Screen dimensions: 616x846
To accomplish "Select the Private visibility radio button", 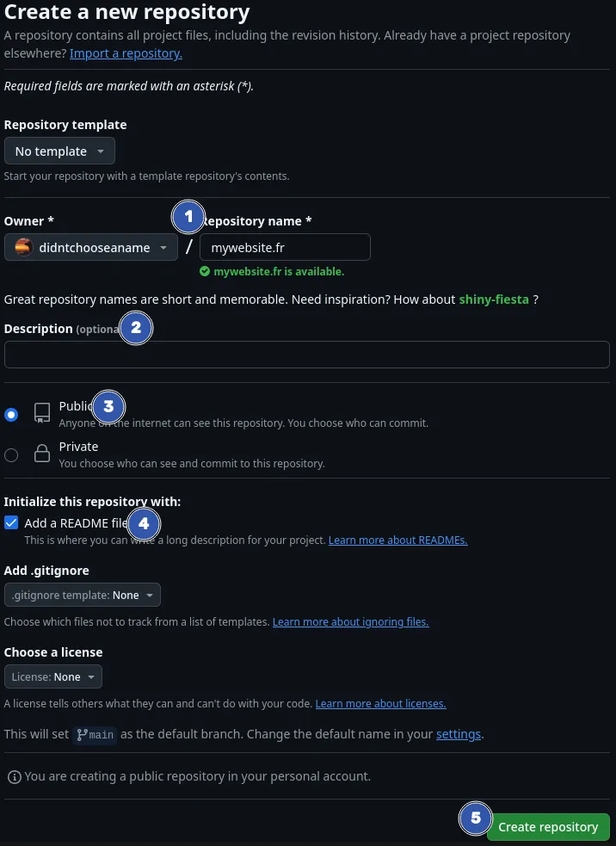I will (x=11, y=455).
